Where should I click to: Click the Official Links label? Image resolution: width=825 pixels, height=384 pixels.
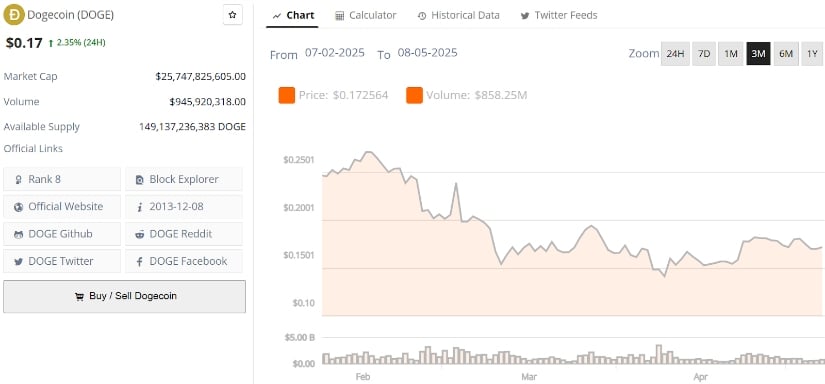33,149
